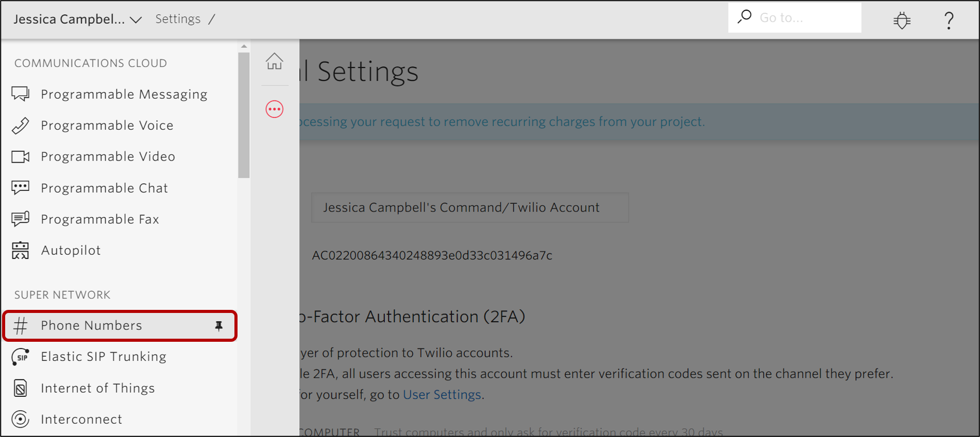The height and width of the screenshot is (437, 980).
Task: Click the Elastic SIP Trunking icon
Action: (21, 357)
